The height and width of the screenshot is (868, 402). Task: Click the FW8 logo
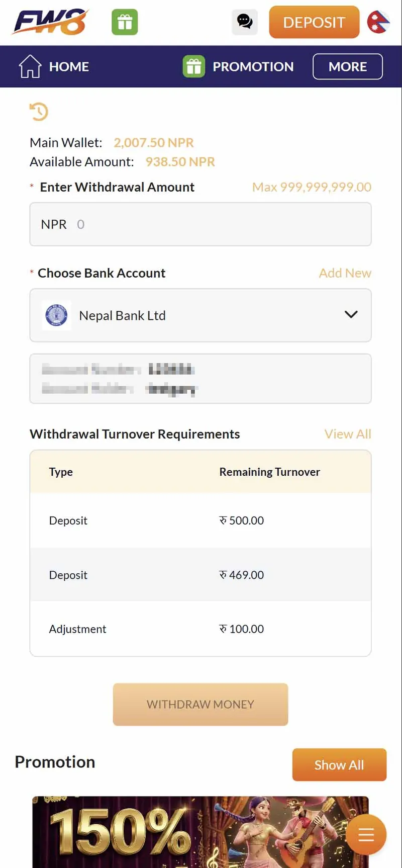click(x=49, y=22)
